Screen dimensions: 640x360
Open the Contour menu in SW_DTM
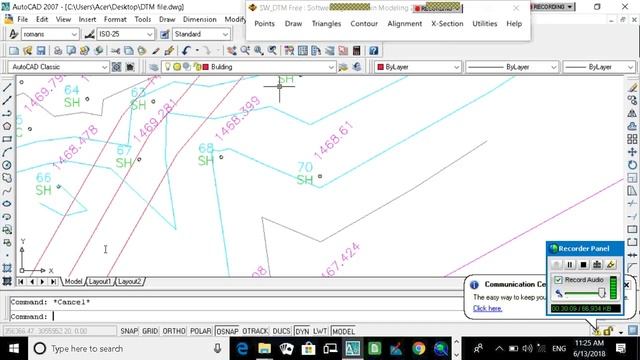tap(364, 24)
